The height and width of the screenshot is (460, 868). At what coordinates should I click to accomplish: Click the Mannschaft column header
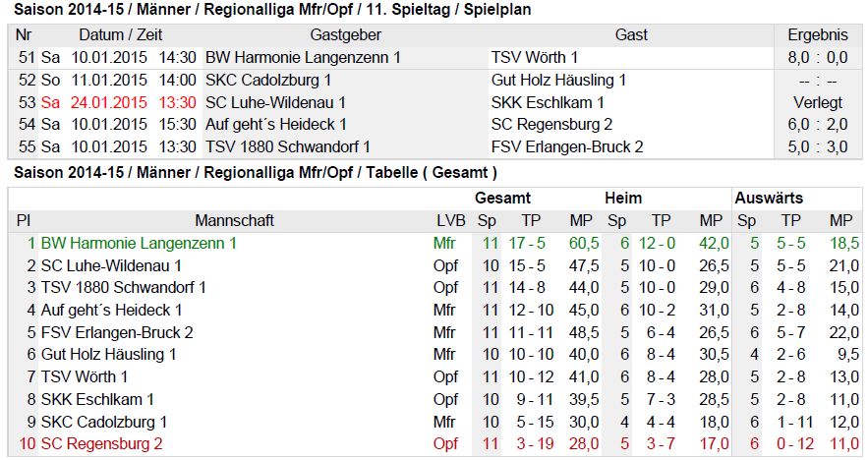(x=234, y=221)
